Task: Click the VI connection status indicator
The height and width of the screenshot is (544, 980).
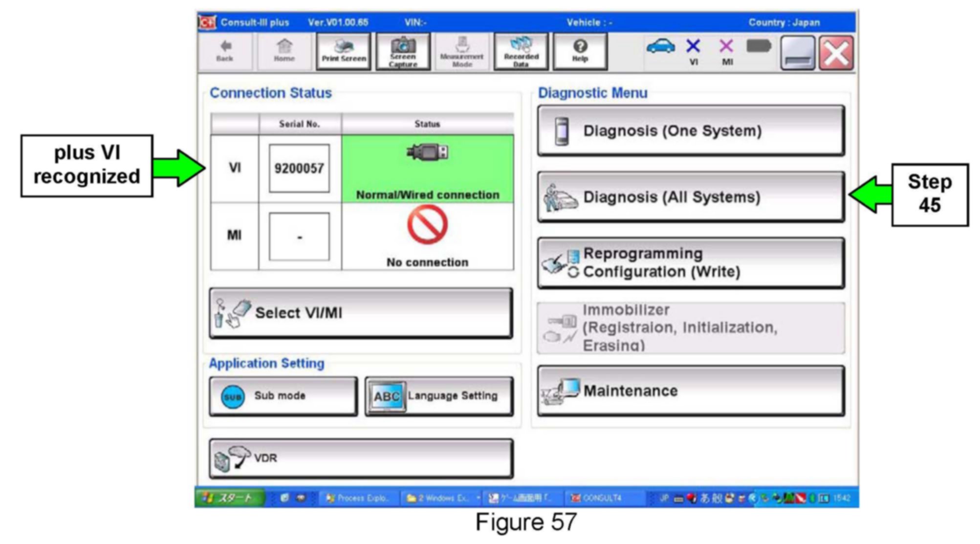Action: (x=693, y=51)
